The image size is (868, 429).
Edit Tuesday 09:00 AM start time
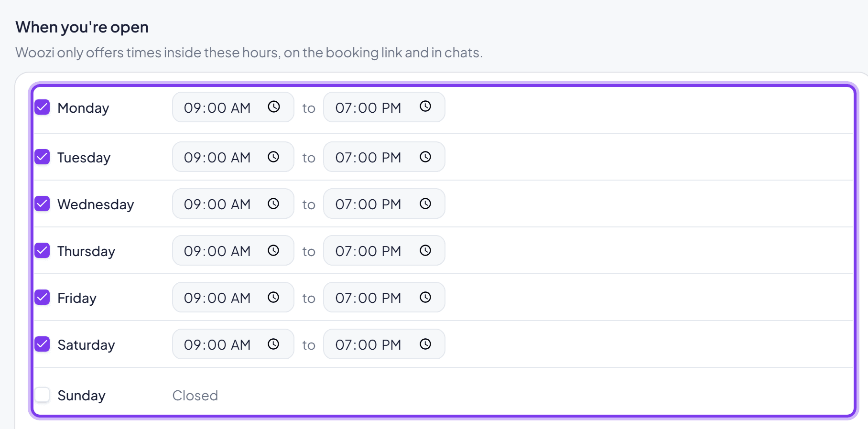(x=233, y=157)
